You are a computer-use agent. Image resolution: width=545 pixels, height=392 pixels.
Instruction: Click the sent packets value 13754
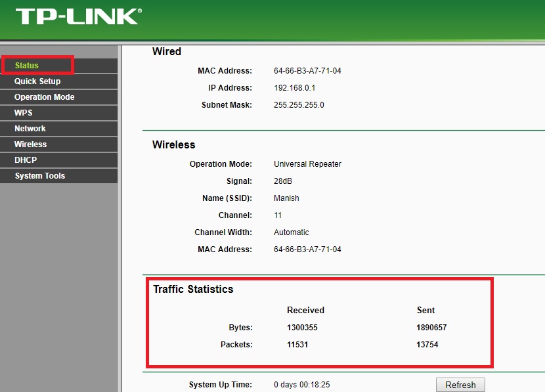(427, 345)
